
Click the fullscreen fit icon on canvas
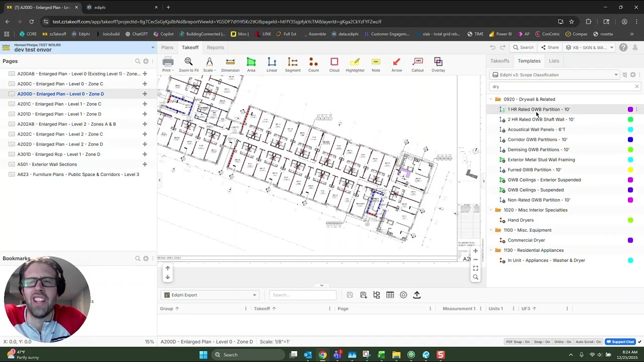475,268
